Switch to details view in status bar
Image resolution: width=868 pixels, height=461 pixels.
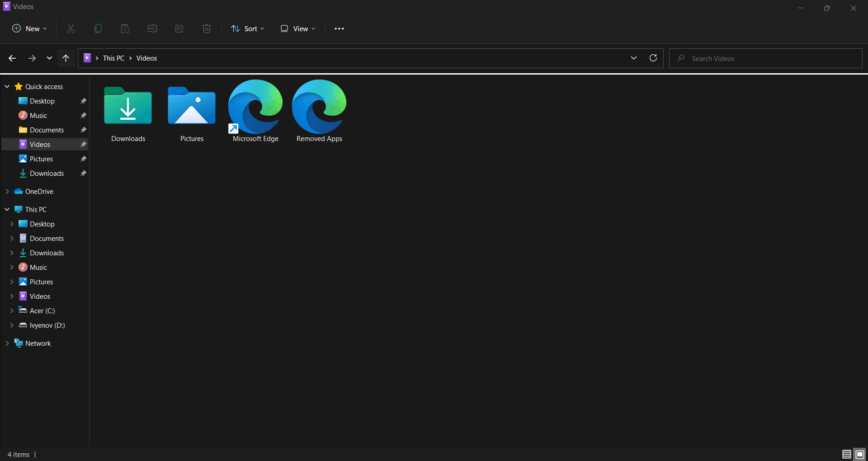(847, 454)
